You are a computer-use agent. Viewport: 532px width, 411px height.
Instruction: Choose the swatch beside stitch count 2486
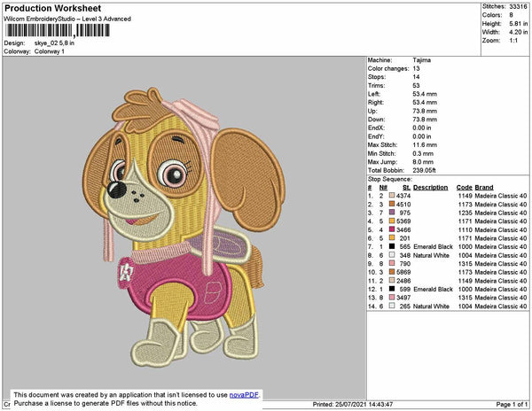click(x=392, y=280)
